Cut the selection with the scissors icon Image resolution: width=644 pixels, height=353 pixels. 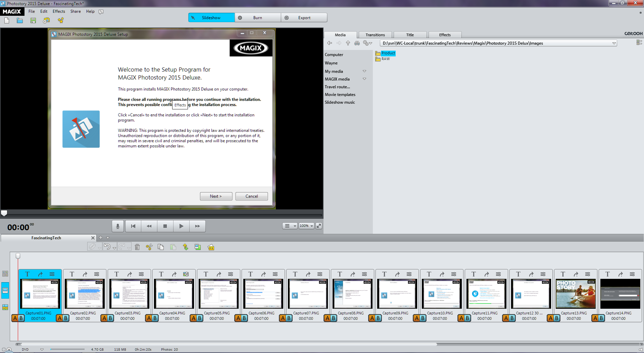pos(149,247)
